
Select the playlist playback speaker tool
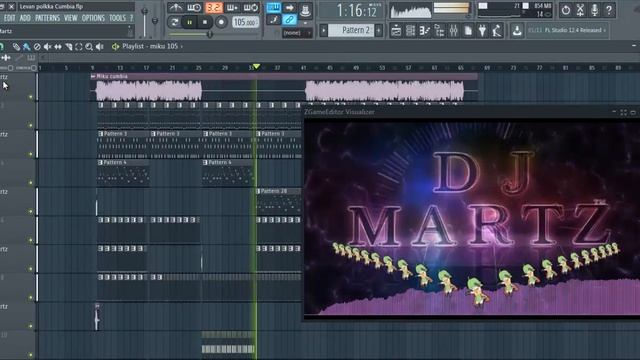(x=100, y=47)
